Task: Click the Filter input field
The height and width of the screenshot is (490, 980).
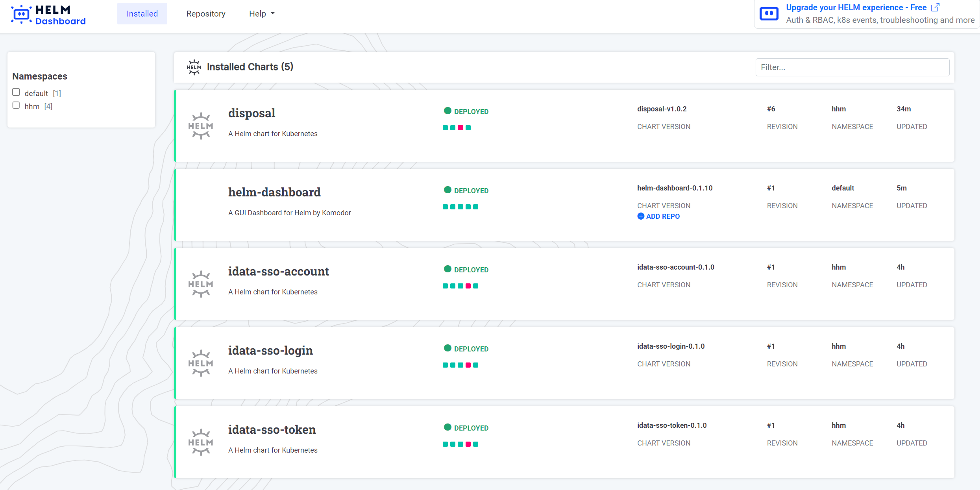Action: coord(852,67)
